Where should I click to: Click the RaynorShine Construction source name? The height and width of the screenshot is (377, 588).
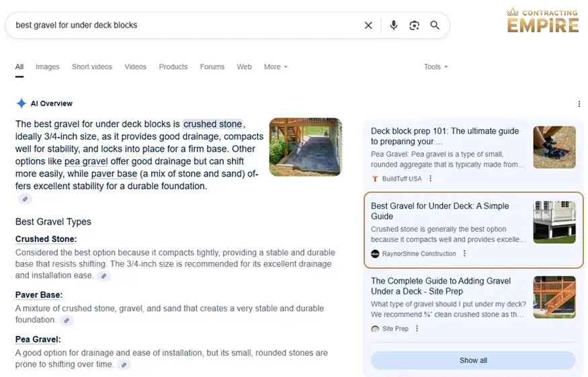click(x=419, y=253)
